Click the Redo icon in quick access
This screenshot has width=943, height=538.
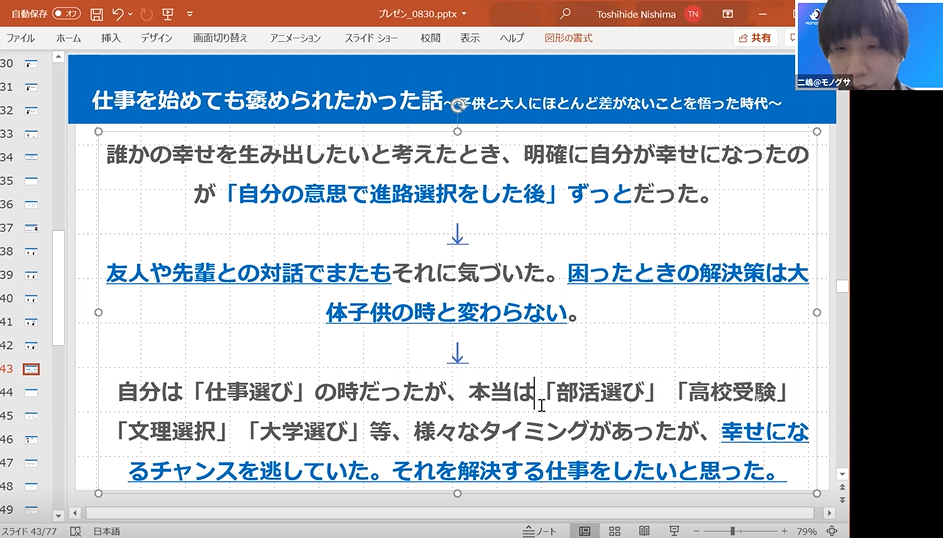(145, 14)
